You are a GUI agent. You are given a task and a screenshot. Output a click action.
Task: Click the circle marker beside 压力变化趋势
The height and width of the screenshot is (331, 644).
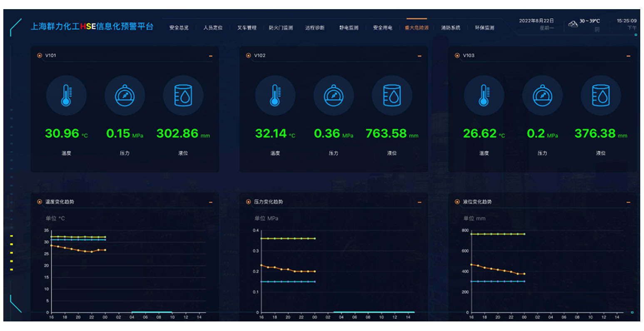tap(249, 202)
